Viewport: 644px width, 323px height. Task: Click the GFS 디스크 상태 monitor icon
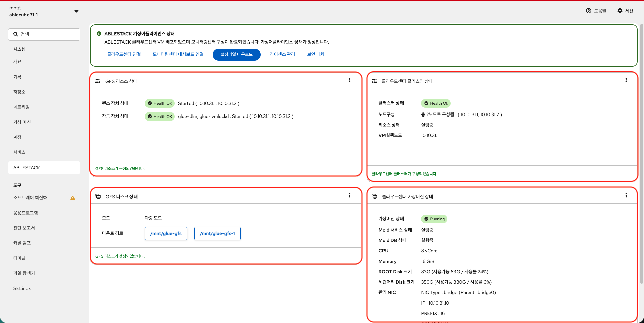pos(98,197)
